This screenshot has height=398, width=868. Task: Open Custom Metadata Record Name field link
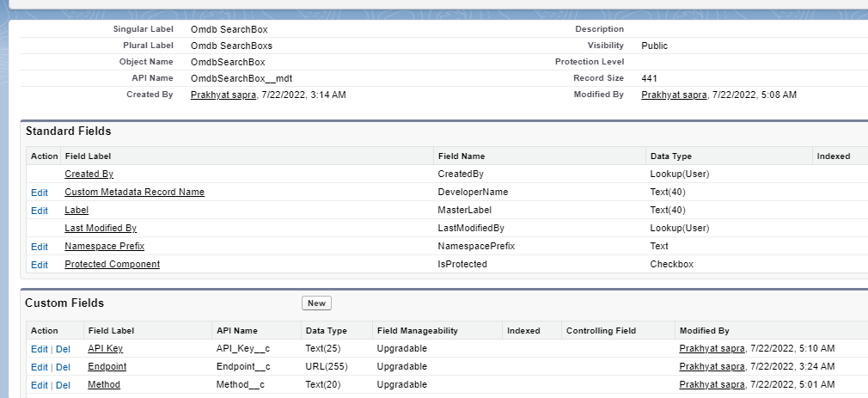(134, 192)
